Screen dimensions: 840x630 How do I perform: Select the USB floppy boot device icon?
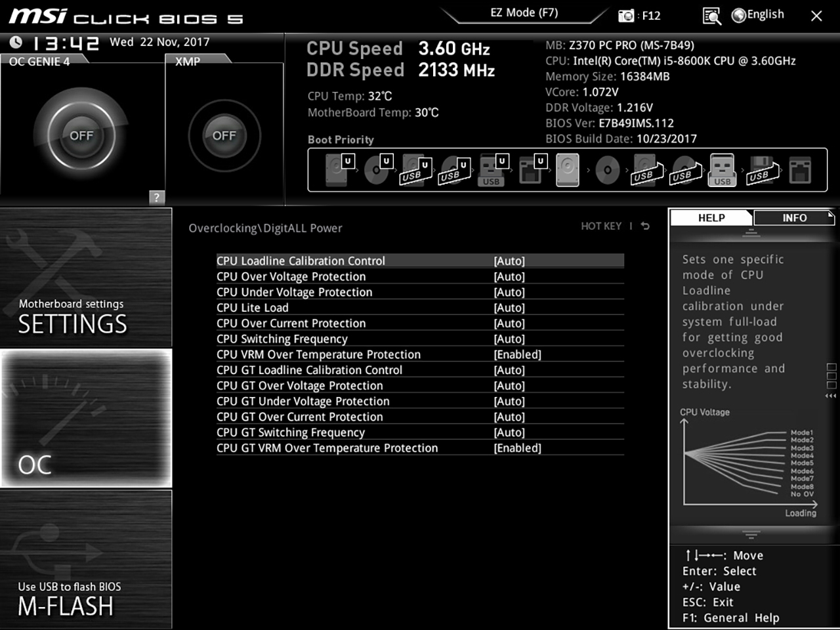click(761, 170)
